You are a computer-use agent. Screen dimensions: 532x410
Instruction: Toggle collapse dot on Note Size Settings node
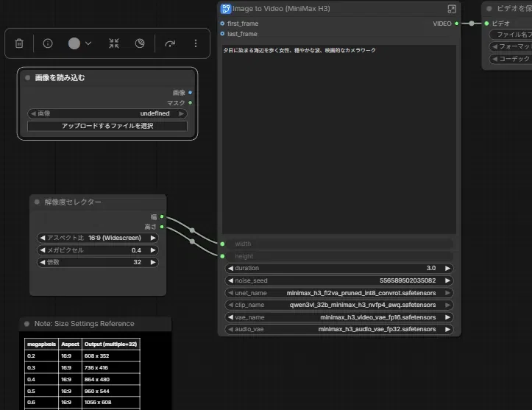(26, 324)
